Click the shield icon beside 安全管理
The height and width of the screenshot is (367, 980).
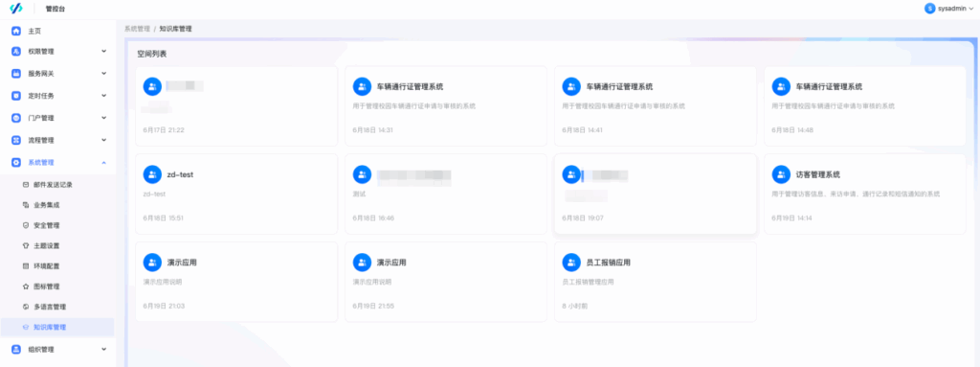26,225
